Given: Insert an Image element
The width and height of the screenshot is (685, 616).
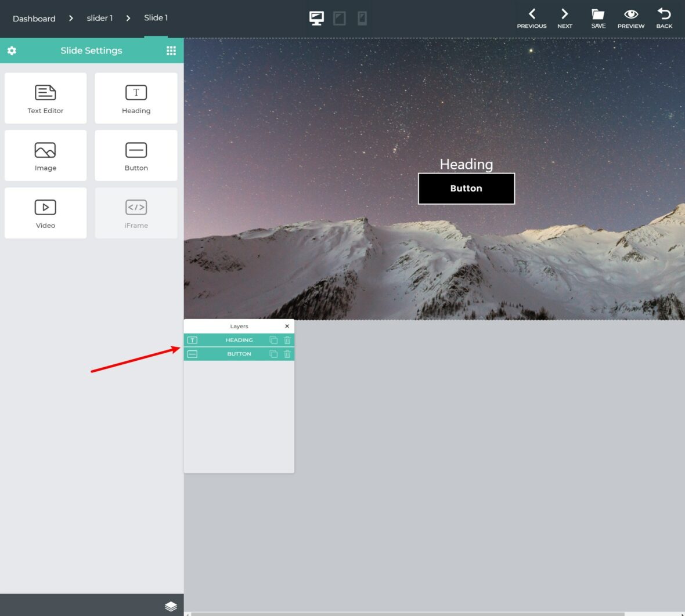Looking at the screenshot, I should pyautogui.click(x=45, y=155).
